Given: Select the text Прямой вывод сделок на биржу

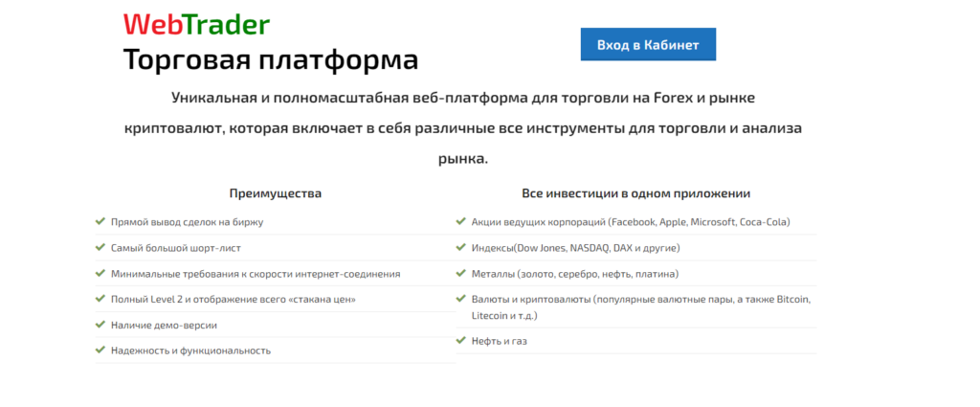Looking at the screenshot, I should click(x=188, y=222).
